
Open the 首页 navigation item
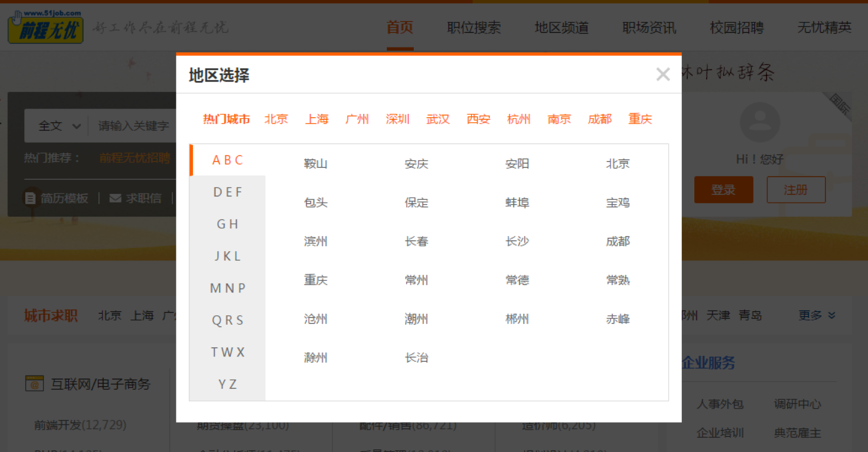pos(400,28)
